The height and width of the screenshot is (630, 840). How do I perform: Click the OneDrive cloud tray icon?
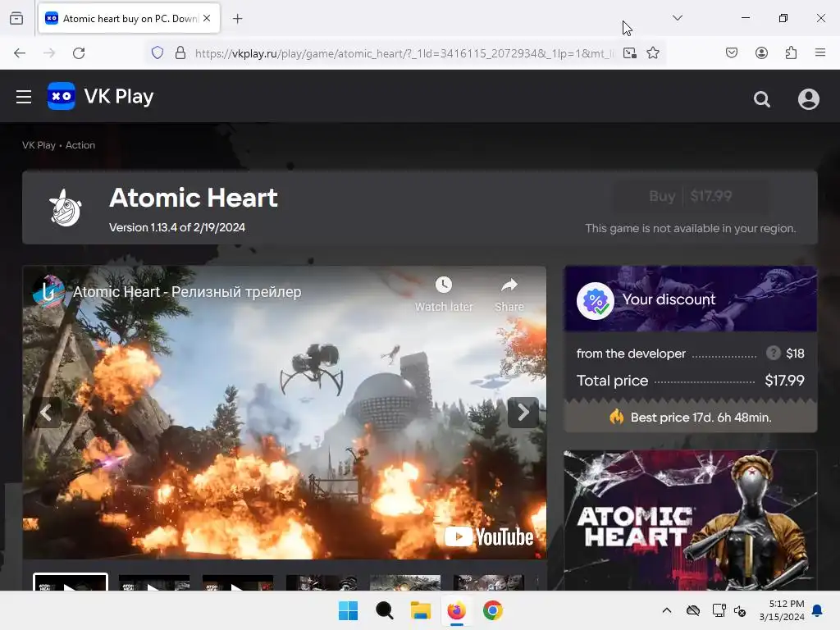coord(692,610)
